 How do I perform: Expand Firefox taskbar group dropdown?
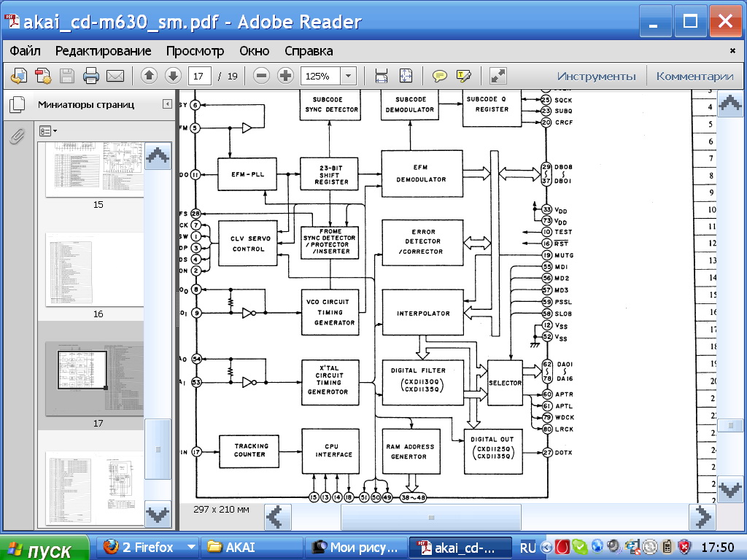coord(192,547)
